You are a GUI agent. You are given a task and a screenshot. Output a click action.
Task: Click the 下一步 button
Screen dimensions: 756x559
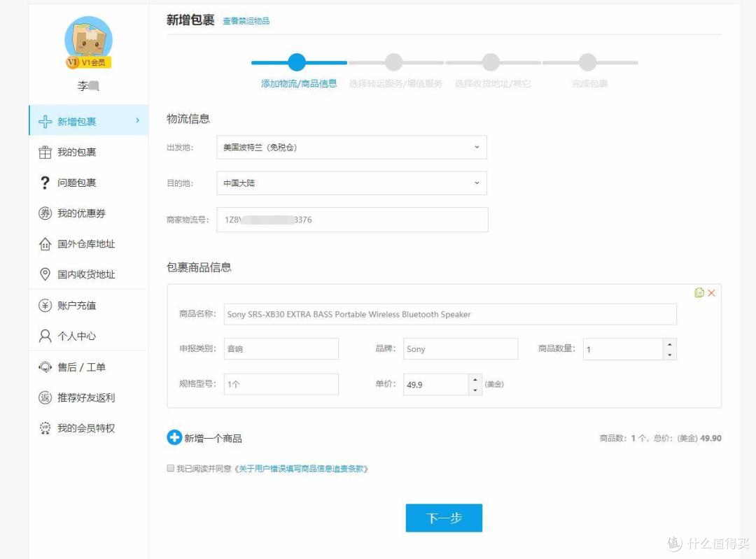pyautogui.click(x=444, y=518)
